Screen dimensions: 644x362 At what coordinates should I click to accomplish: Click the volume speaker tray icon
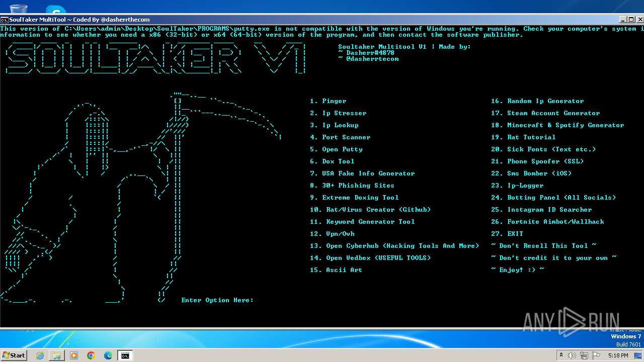[573, 355]
